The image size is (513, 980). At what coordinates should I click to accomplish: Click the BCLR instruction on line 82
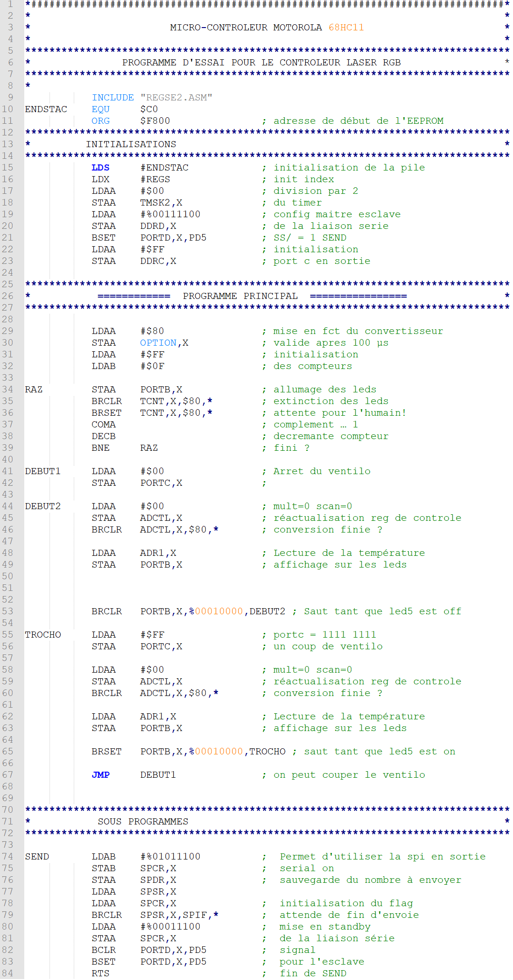(x=104, y=950)
